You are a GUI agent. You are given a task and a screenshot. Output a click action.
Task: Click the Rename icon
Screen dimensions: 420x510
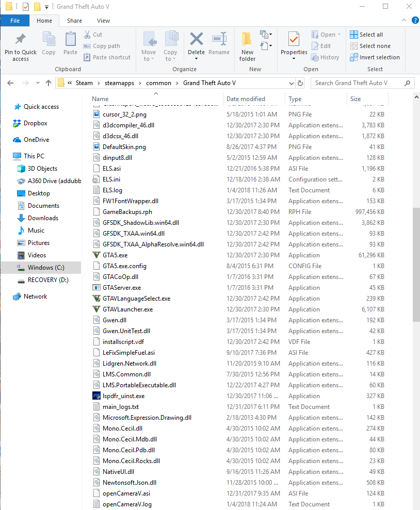tap(219, 39)
